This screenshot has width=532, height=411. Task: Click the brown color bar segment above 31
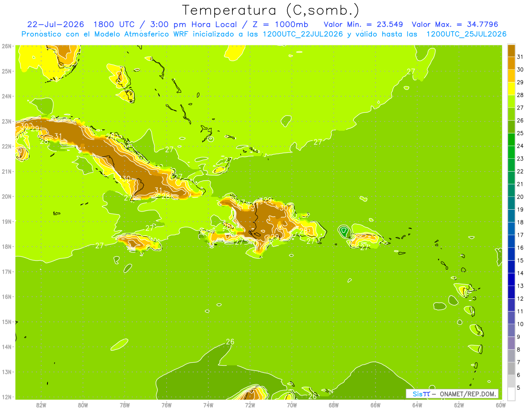tap(511, 51)
